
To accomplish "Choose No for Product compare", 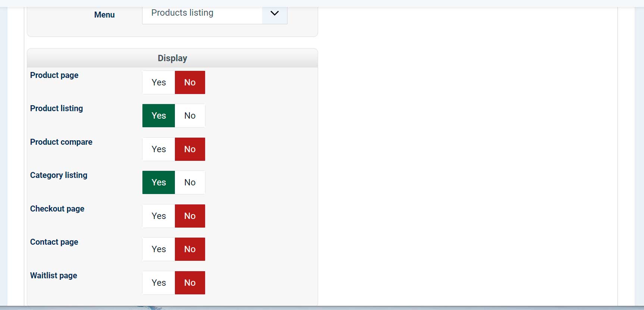I will tap(190, 149).
